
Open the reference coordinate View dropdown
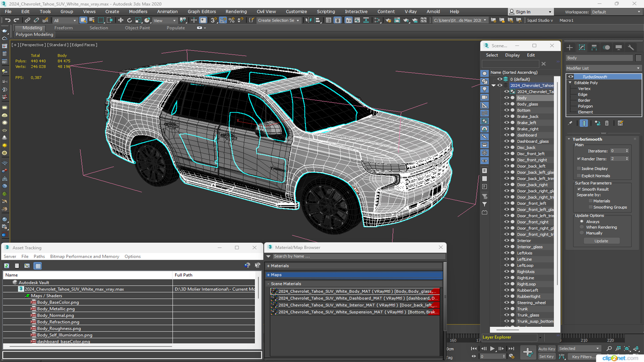click(164, 20)
